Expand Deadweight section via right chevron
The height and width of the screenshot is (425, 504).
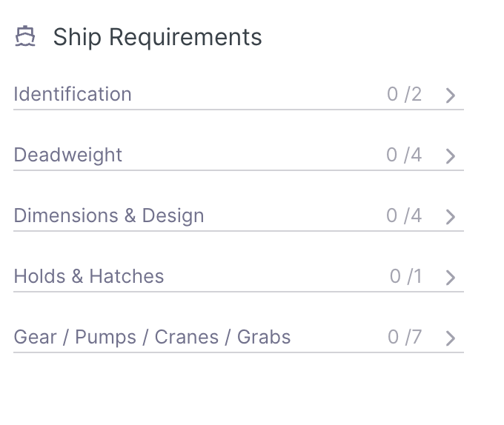click(451, 156)
